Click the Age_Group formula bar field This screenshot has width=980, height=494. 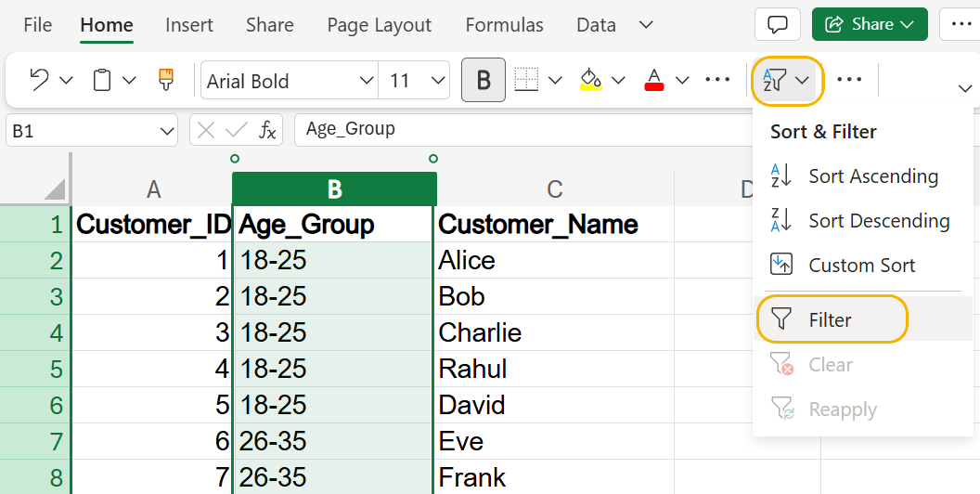520,130
